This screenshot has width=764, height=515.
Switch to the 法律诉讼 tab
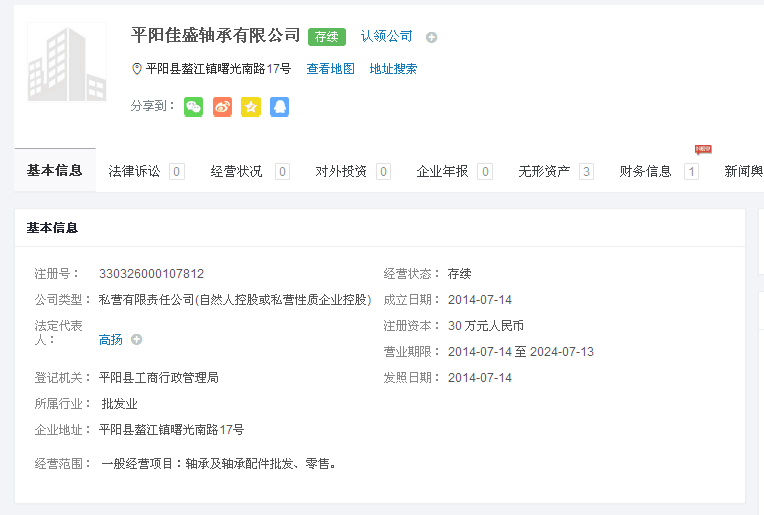(135, 171)
